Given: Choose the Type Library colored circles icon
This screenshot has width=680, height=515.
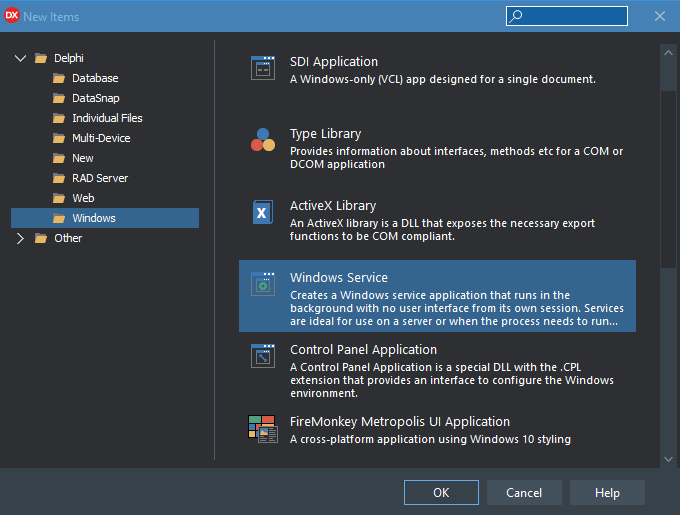Looking at the screenshot, I should click(x=263, y=140).
